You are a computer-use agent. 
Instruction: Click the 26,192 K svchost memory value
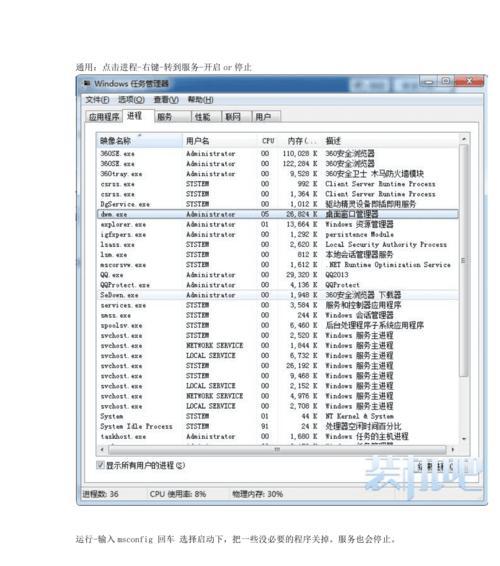[x=302, y=366]
